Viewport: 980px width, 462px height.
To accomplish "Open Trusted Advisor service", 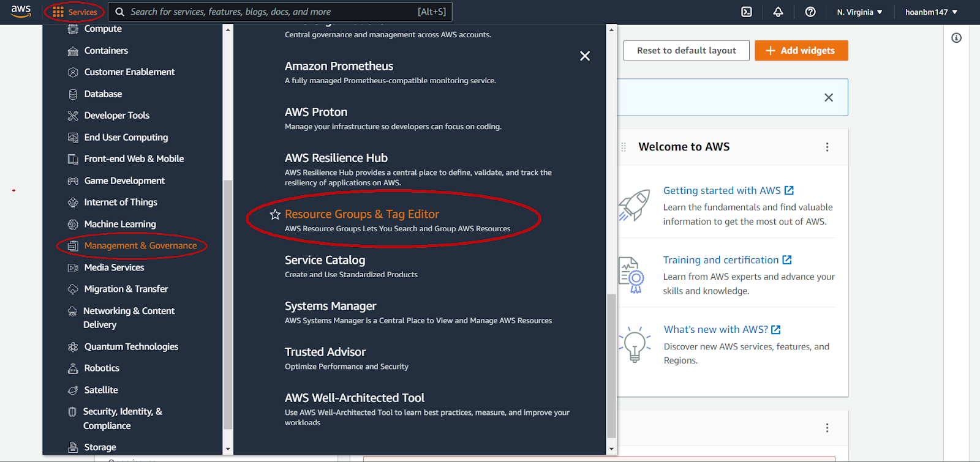I will (325, 352).
